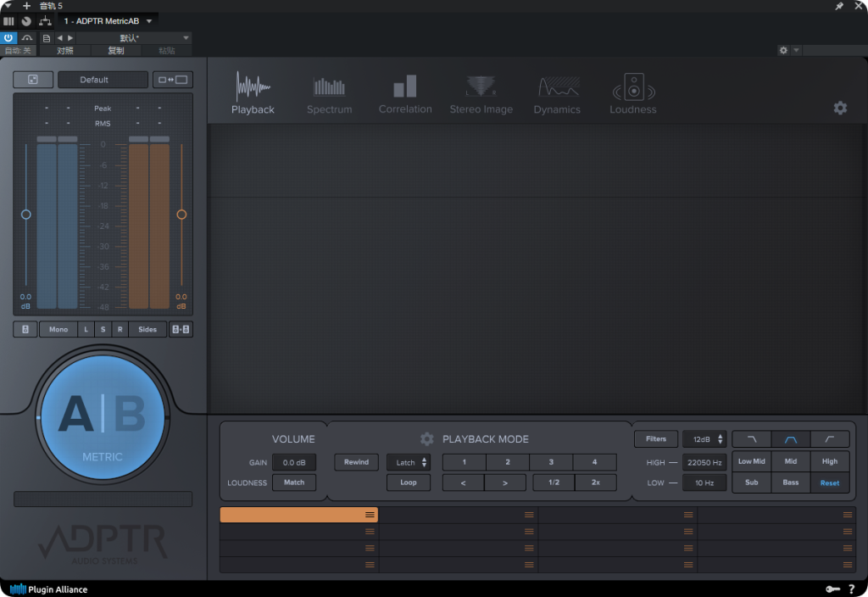Open the 默认 preset dropdown

133,37
